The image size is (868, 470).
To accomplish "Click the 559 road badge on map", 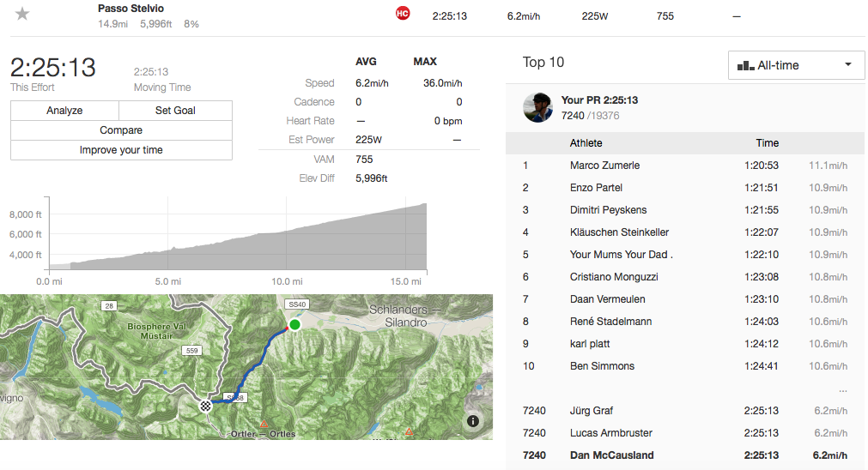I will pos(191,351).
